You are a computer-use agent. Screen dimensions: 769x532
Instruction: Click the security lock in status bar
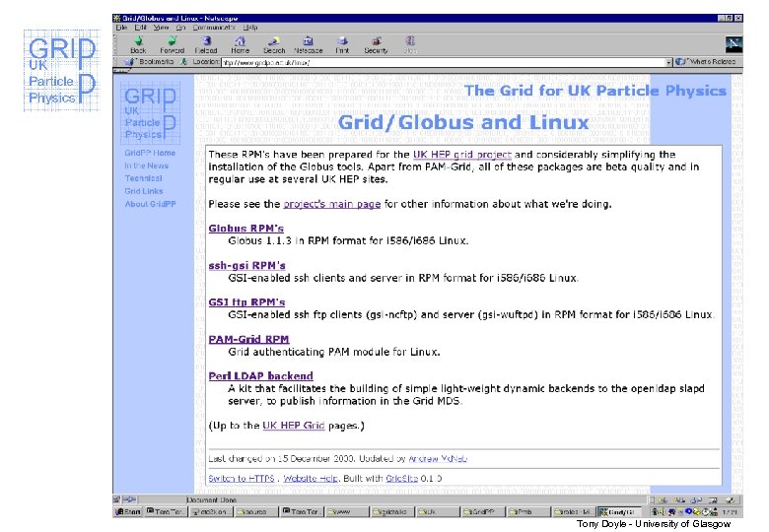click(116, 499)
